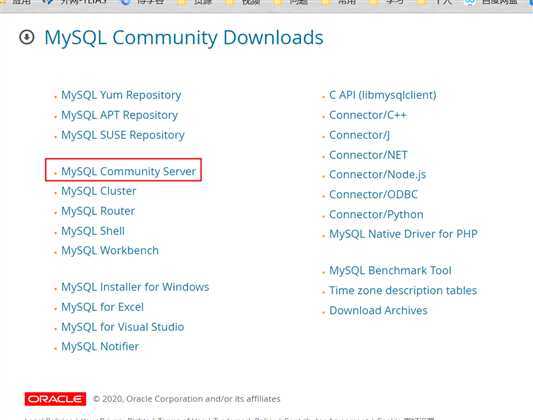Open the MySQL Notifier link

(x=100, y=347)
